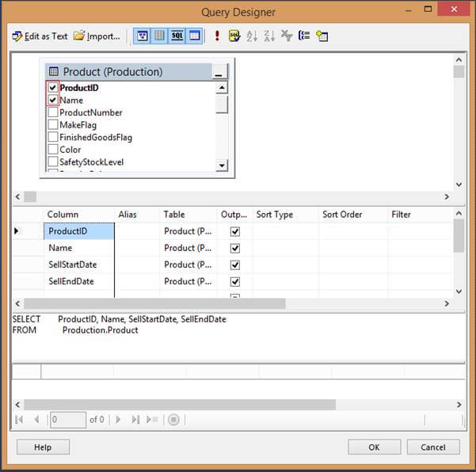Toggle the SQL pane icon
476x472 pixels.
(177, 36)
